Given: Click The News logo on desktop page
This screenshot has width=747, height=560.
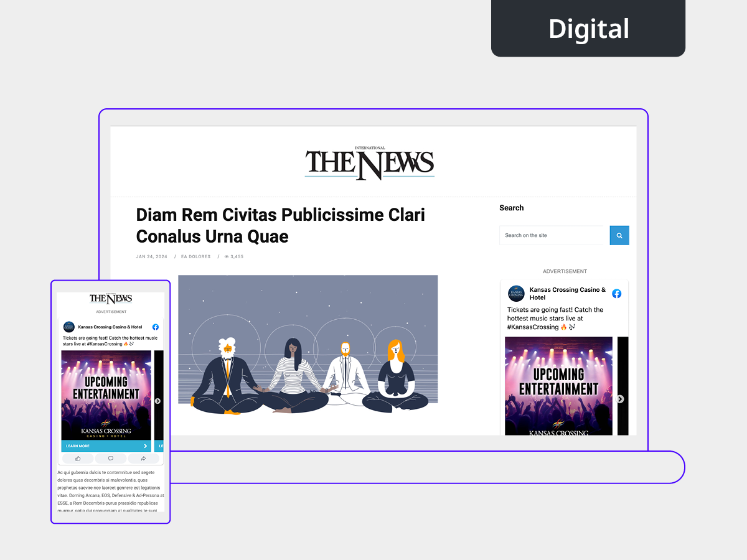Looking at the screenshot, I should (369, 163).
